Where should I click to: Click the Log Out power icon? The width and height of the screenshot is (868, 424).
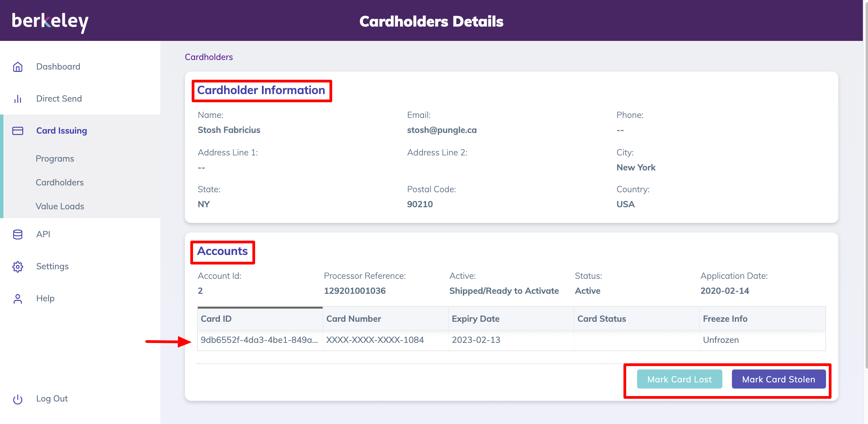[x=18, y=399]
